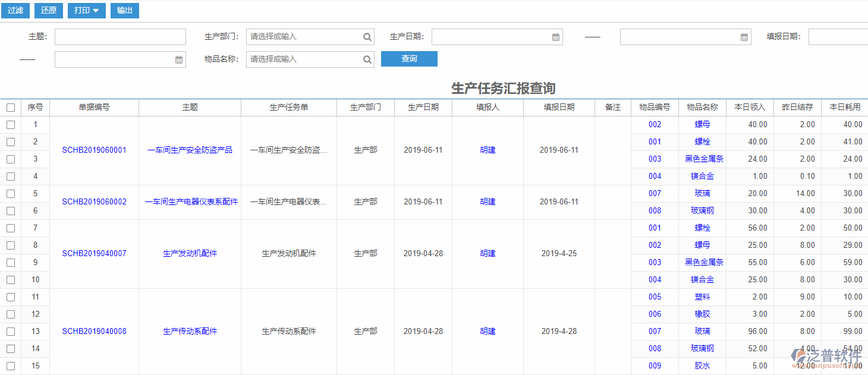Click the 查询 query button
Viewport: 868px width, 375px height.
tap(409, 59)
